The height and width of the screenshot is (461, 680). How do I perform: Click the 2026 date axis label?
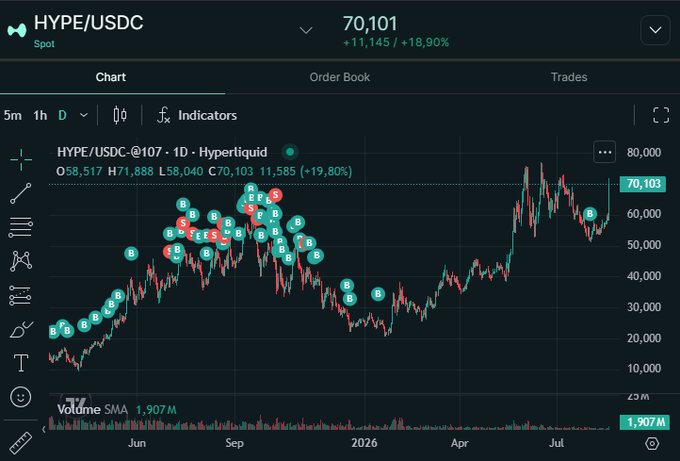tap(364, 443)
